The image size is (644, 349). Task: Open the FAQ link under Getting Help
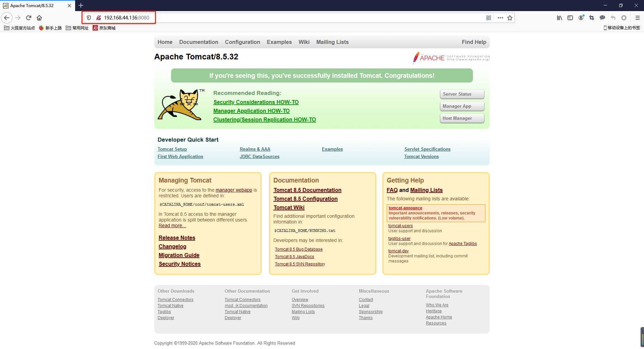coord(392,190)
